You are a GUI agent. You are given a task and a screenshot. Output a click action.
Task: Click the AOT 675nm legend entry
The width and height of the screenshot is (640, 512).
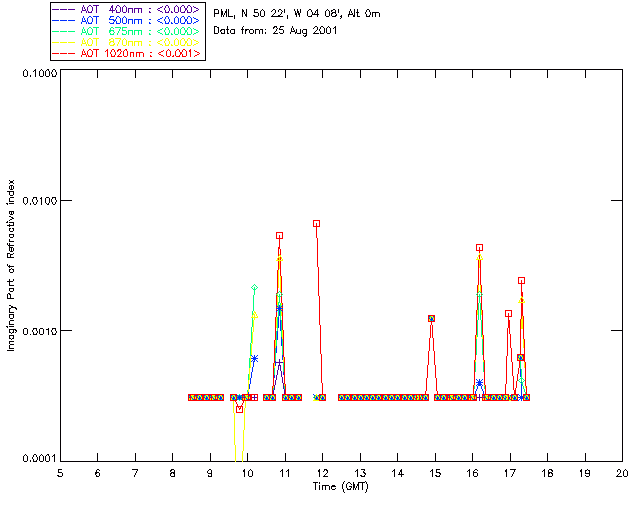click(127, 31)
